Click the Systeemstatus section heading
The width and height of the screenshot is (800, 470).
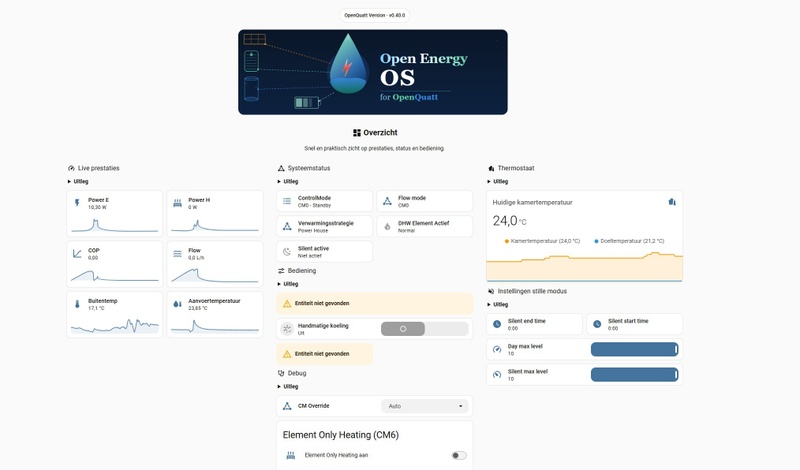[309, 168]
